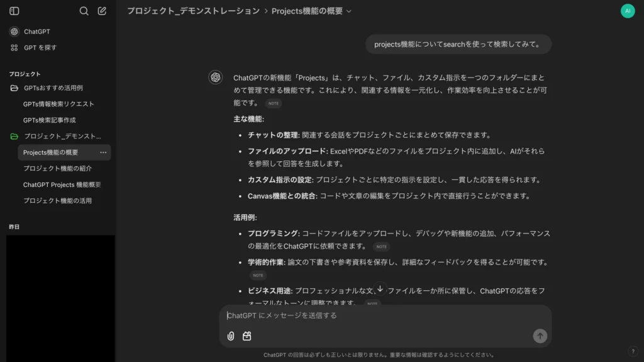This screenshot has height=362, width=644.
Task: Send the message with up-arrow button
Action: (540, 336)
